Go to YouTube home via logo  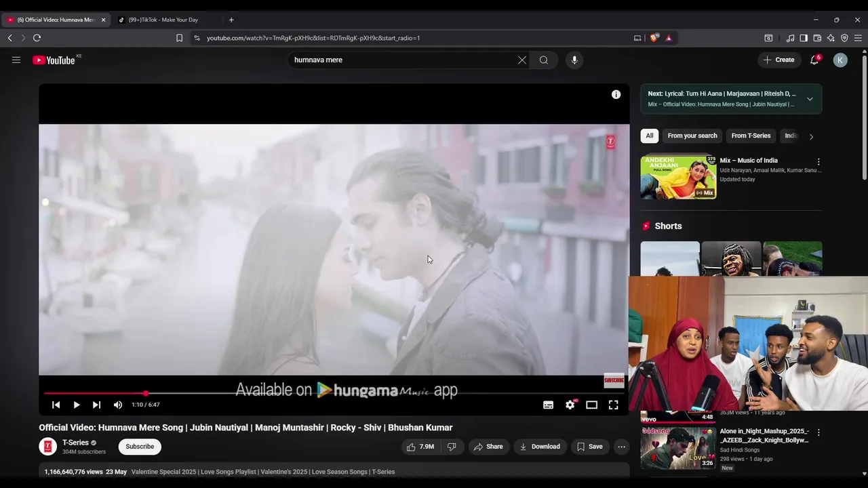(x=54, y=60)
